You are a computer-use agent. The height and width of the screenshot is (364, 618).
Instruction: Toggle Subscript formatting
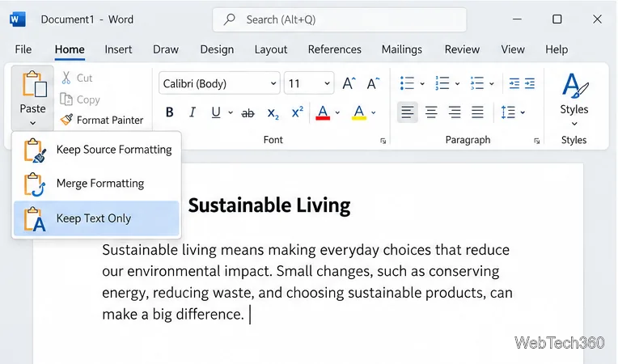click(273, 113)
